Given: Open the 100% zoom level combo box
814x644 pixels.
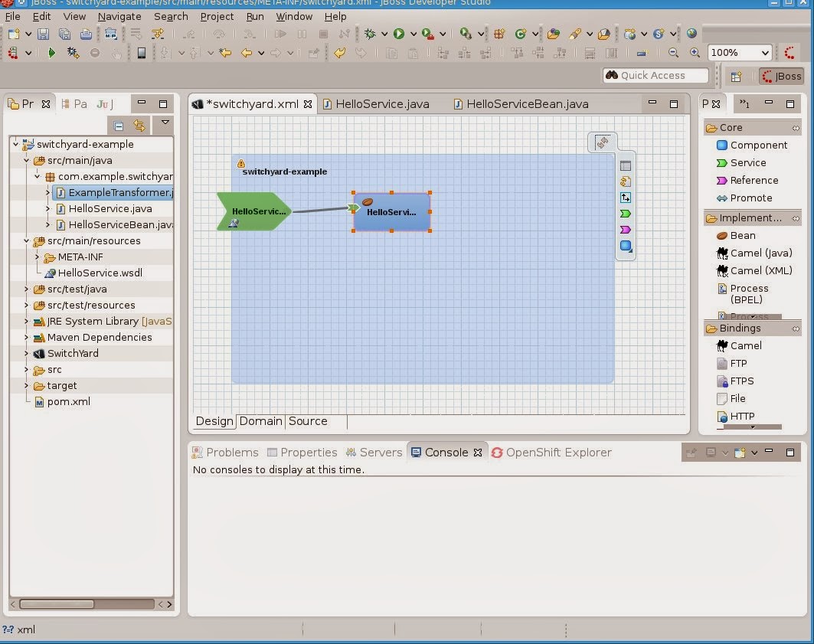Looking at the screenshot, I should tap(740, 52).
